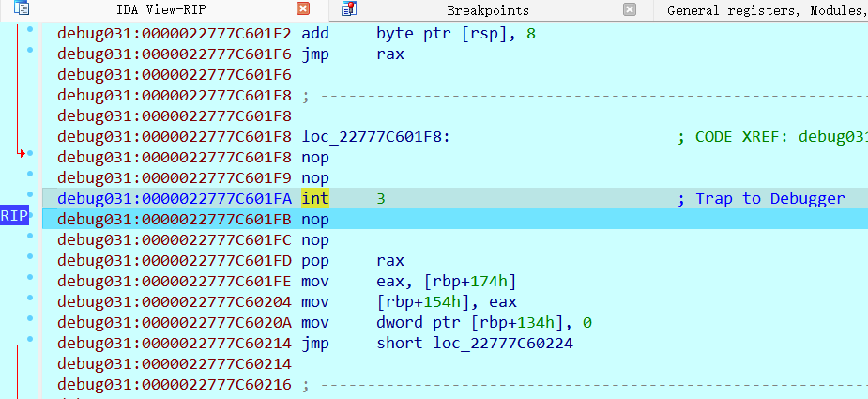868x399 pixels.
Task: Open the Breakpoints tab
Action: (488, 10)
